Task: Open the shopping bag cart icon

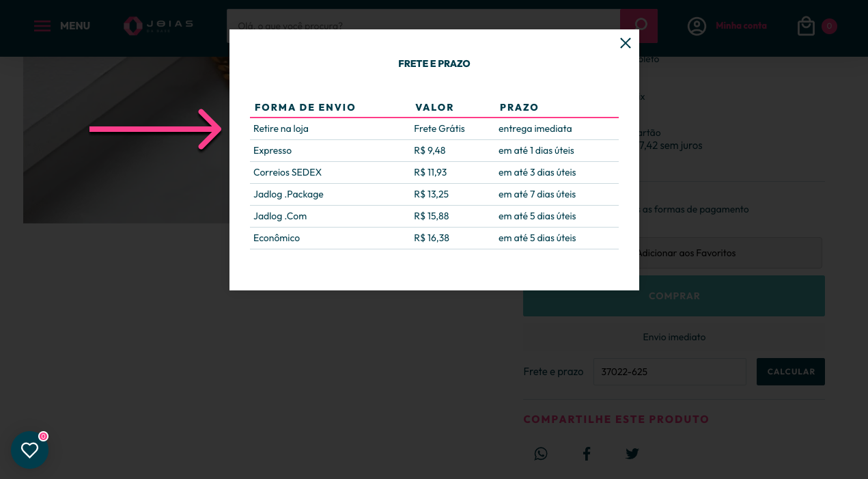Action: click(x=806, y=26)
